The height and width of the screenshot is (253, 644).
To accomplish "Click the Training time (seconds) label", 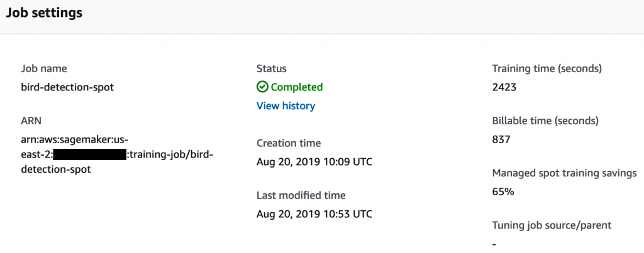I will coord(547,68).
